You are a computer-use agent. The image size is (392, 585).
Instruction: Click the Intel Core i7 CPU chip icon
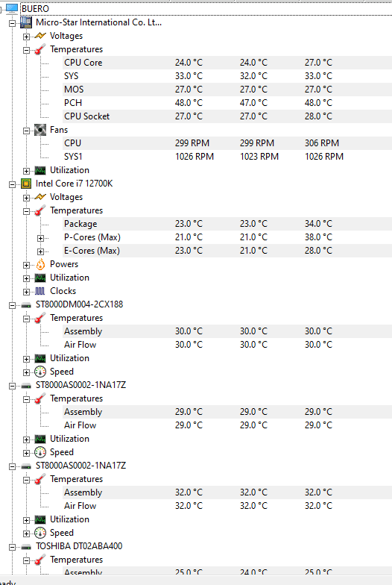25,184
